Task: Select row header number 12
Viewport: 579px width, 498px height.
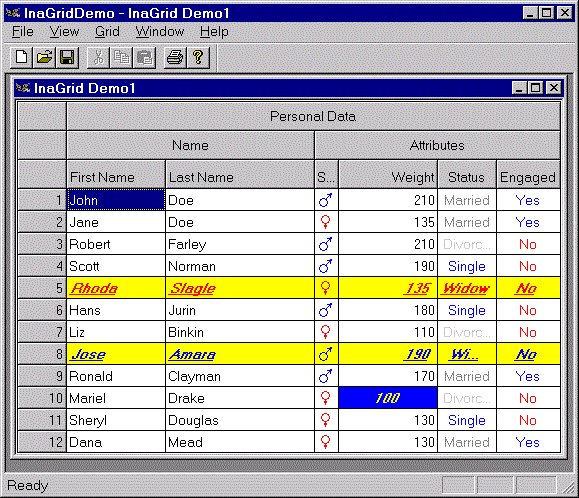Action: pyautogui.click(x=42, y=442)
